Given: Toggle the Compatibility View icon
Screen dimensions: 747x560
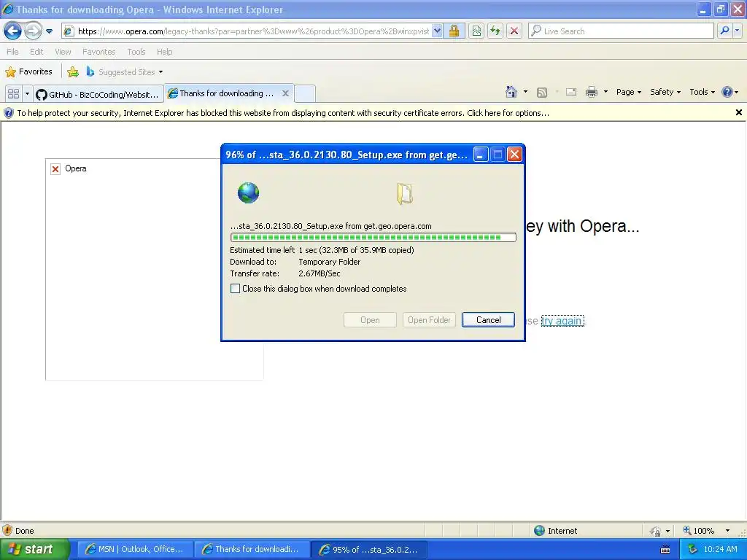Looking at the screenshot, I should click(x=476, y=31).
